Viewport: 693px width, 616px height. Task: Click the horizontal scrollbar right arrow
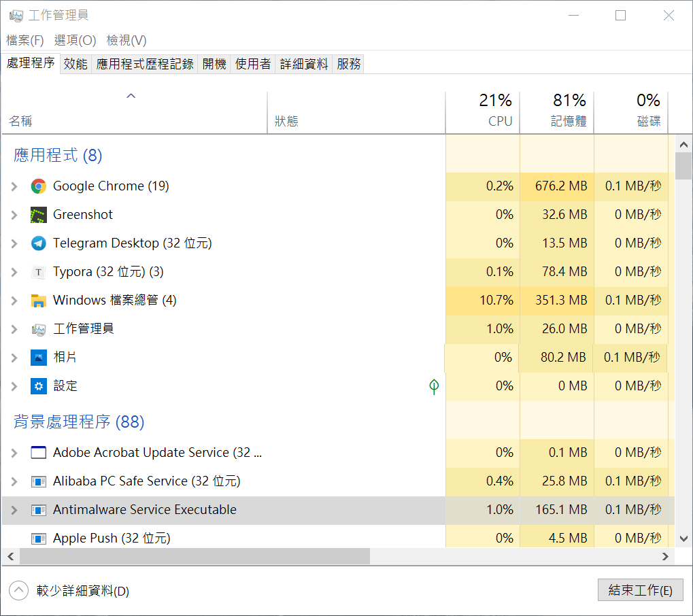click(x=665, y=557)
